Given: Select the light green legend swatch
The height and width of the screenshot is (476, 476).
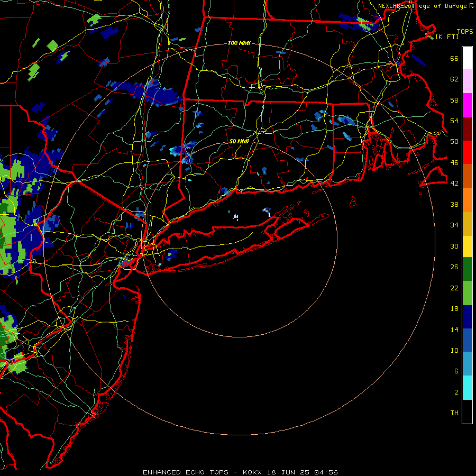Looking at the screenshot, I should coord(467,293).
